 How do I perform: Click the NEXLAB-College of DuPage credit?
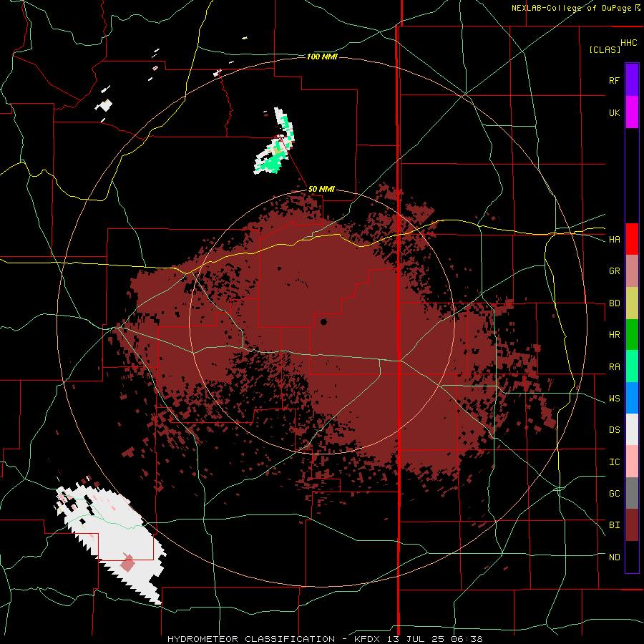[x=575, y=8]
